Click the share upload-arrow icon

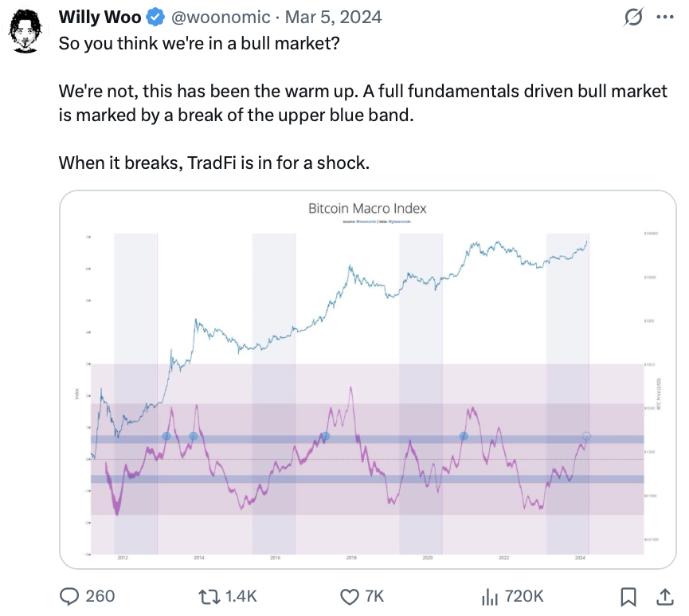point(664,595)
